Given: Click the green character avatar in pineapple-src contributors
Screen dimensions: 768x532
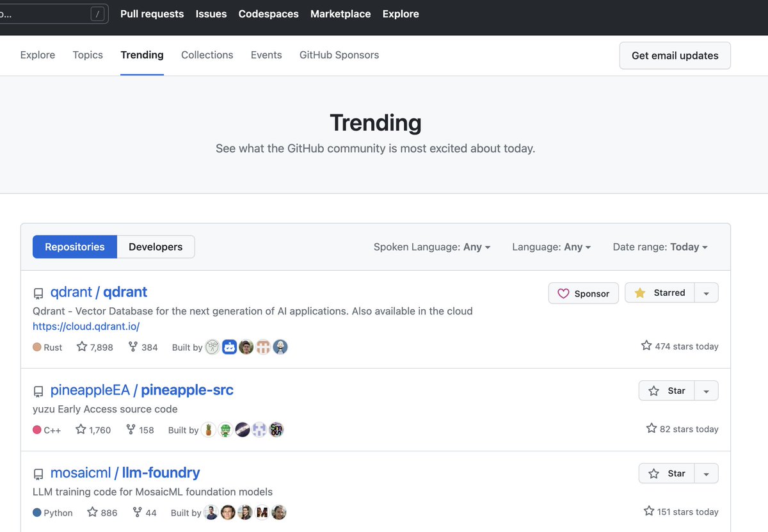Looking at the screenshot, I should [225, 430].
